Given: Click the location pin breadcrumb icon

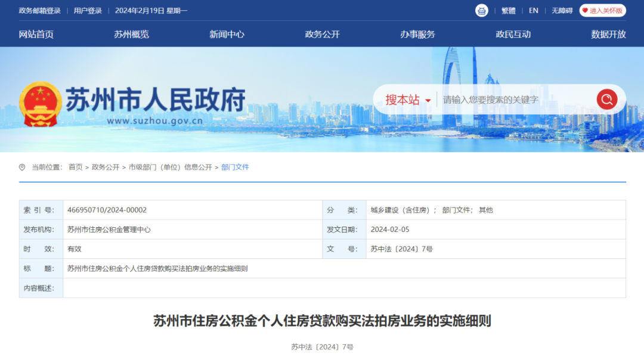Looking at the screenshot, I should pyautogui.click(x=22, y=168).
